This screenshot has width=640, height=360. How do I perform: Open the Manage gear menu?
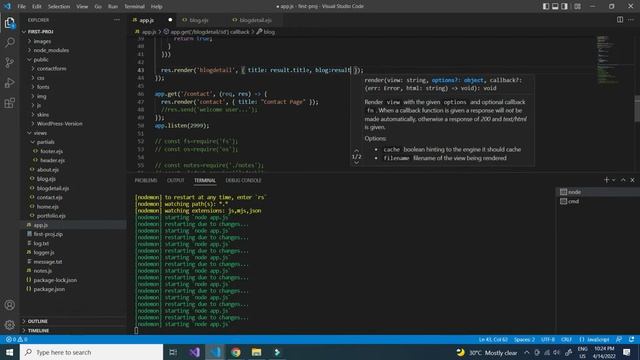pos(9,325)
